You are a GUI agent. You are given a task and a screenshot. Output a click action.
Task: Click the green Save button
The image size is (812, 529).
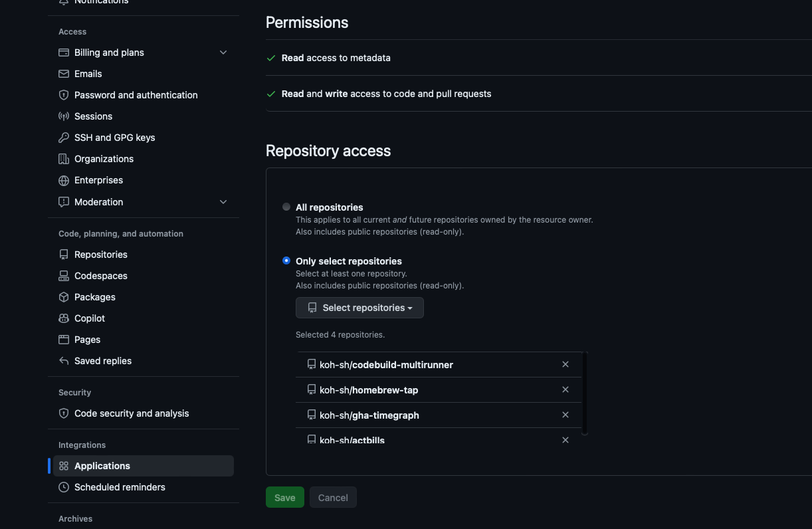[285, 497]
